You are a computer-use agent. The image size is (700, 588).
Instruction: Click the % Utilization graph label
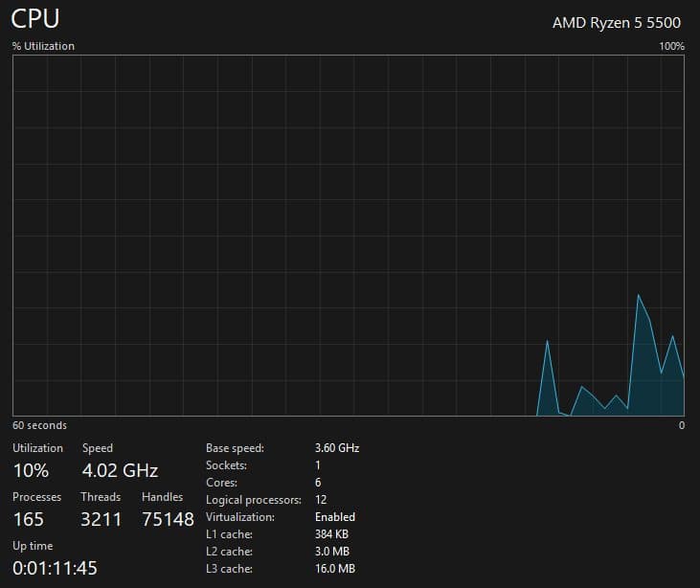pyautogui.click(x=43, y=46)
